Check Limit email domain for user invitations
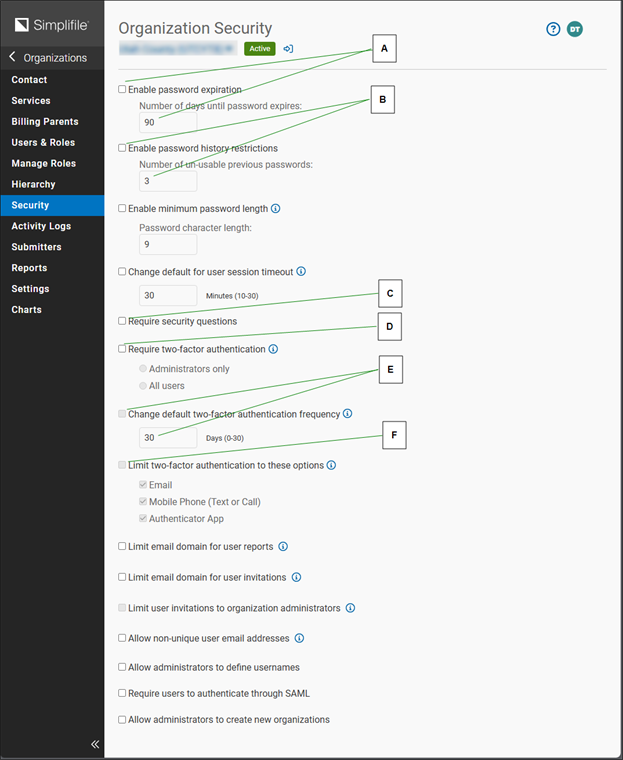This screenshot has width=623, height=760. [122, 577]
